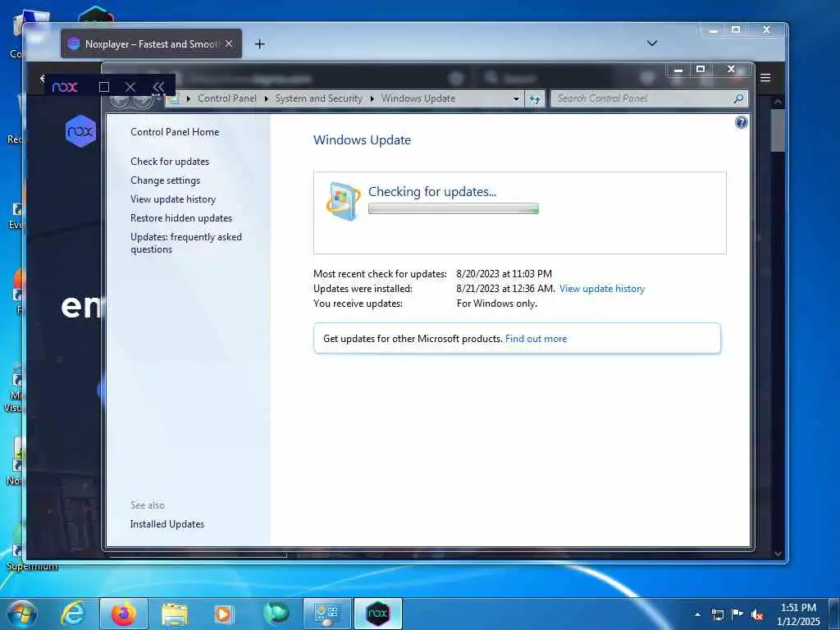
Task: Select the Noxplayer browser tab
Action: (151, 44)
